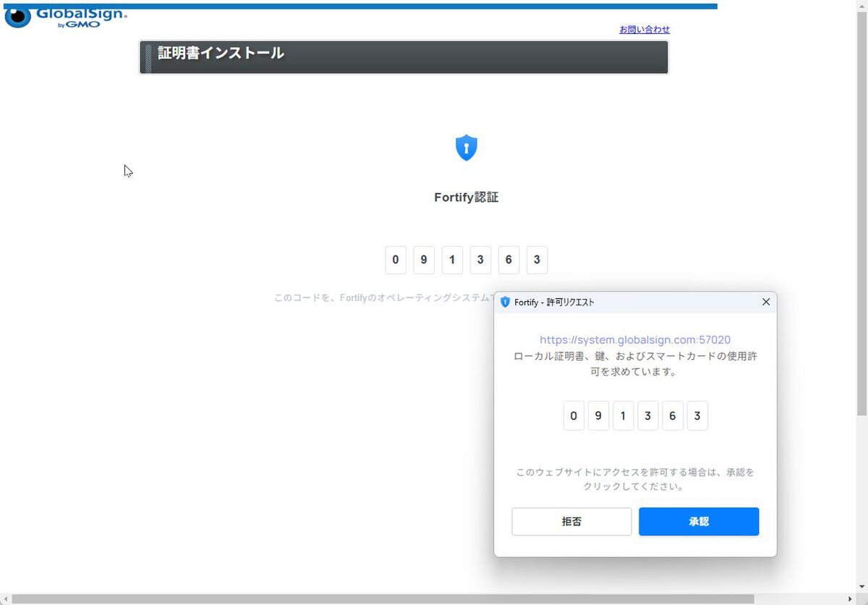Screen dimensions: 868x605
Task: Click the scroll down arrow at bottom right
Action: [x=861, y=587]
